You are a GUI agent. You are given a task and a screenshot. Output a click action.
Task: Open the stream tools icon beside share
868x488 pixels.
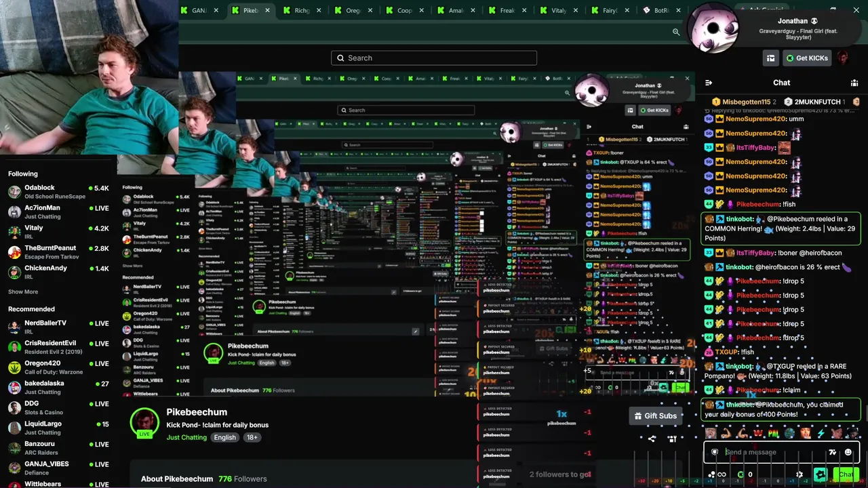672,439
